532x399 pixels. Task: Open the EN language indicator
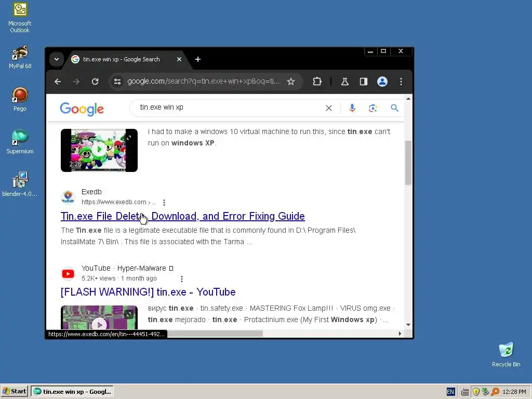[x=450, y=392]
